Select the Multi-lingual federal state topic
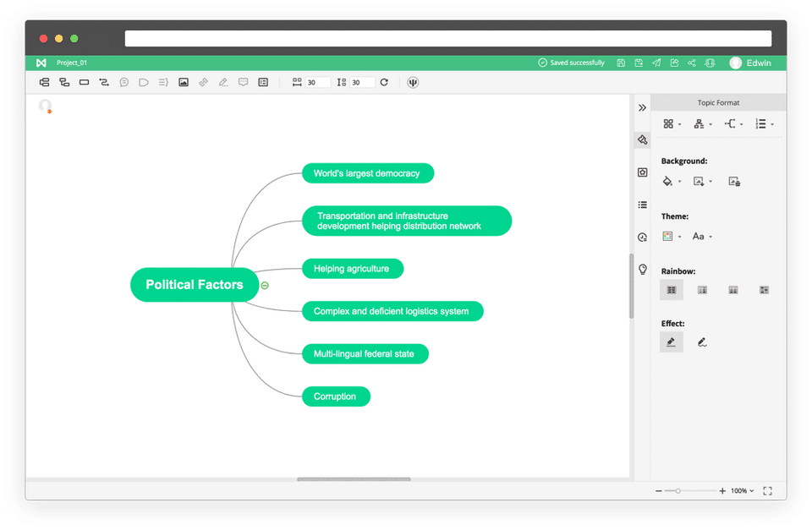Viewport: 812px width, 530px height. point(365,354)
